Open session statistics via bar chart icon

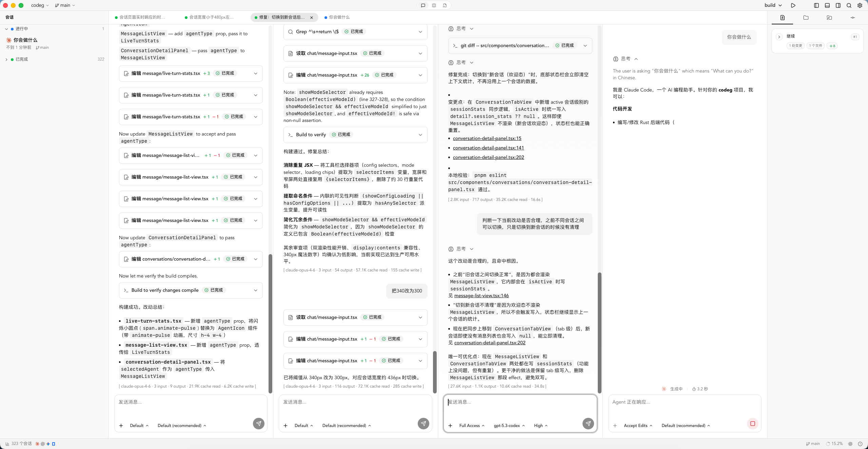point(6,443)
